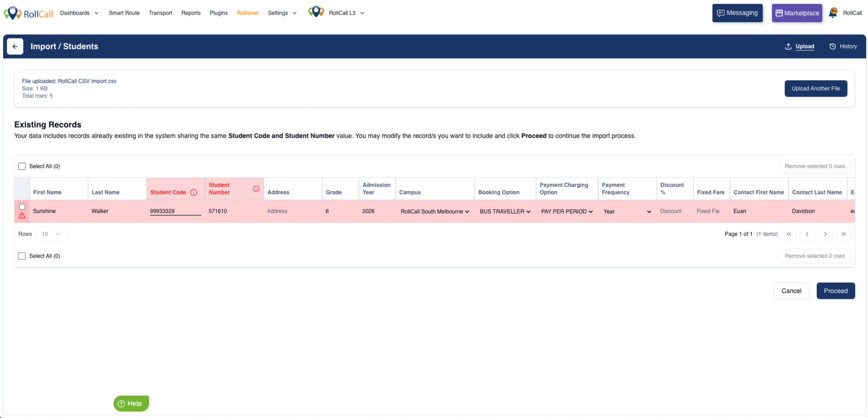The image size is (868, 418).
Task: Click the Student Number info icon
Action: 256,189
